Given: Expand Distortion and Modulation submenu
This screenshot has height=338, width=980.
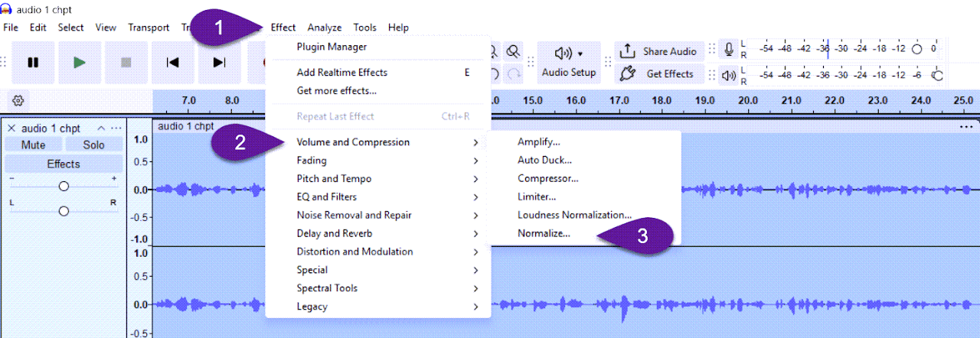Looking at the screenshot, I should click(x=377, y=252).
